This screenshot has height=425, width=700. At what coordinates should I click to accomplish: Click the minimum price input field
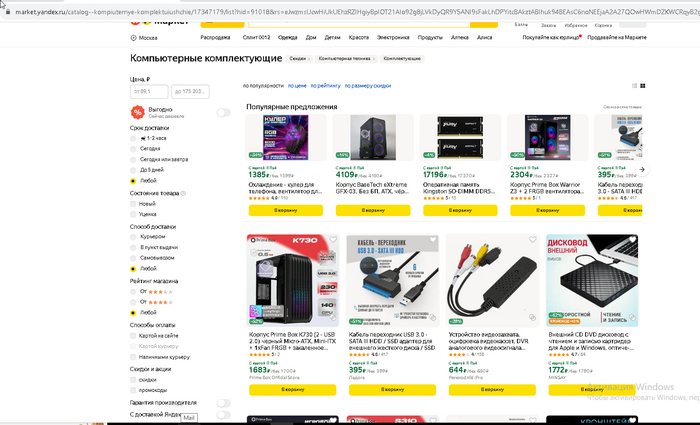click(x=149, y=92)
